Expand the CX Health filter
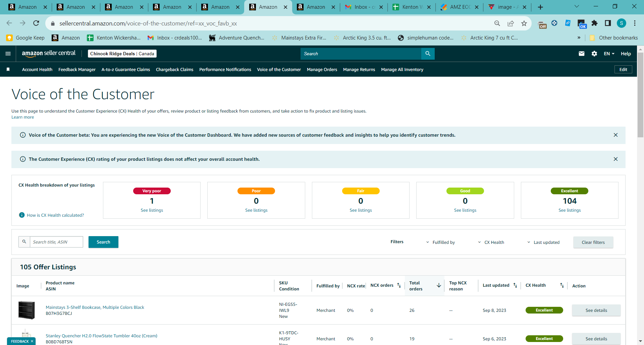 pyautogui.click(x=491, y=242)
